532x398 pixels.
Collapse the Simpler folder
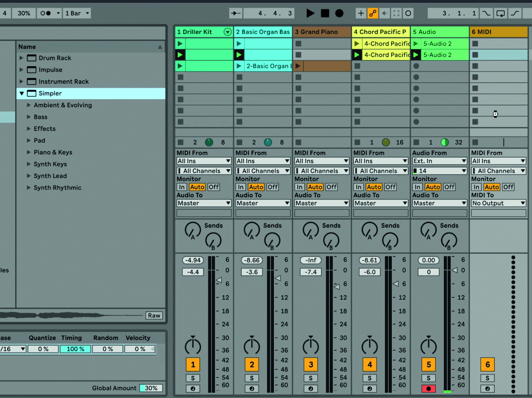(x=22, y=93)
